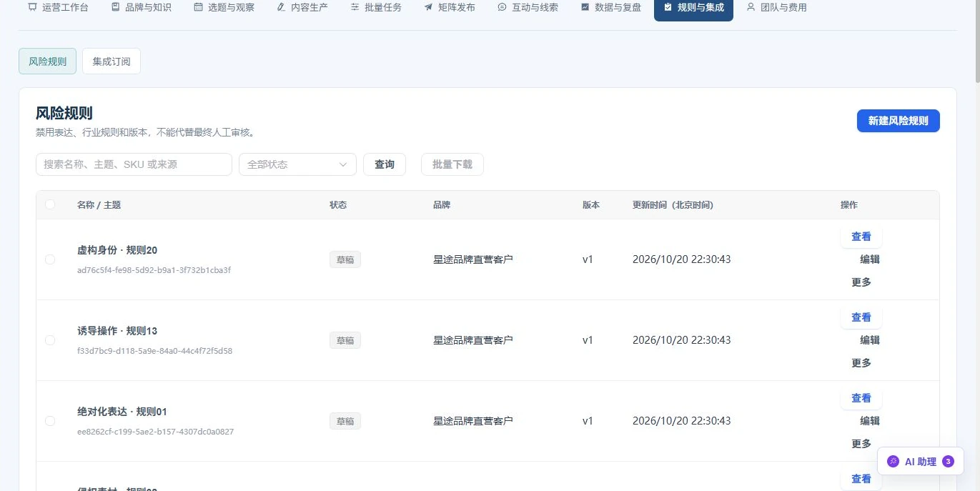Click 星途品牌直营客户 in the 虚构身份 row
The height and width of the screenshot is (491, 980).
pos(473,259)
